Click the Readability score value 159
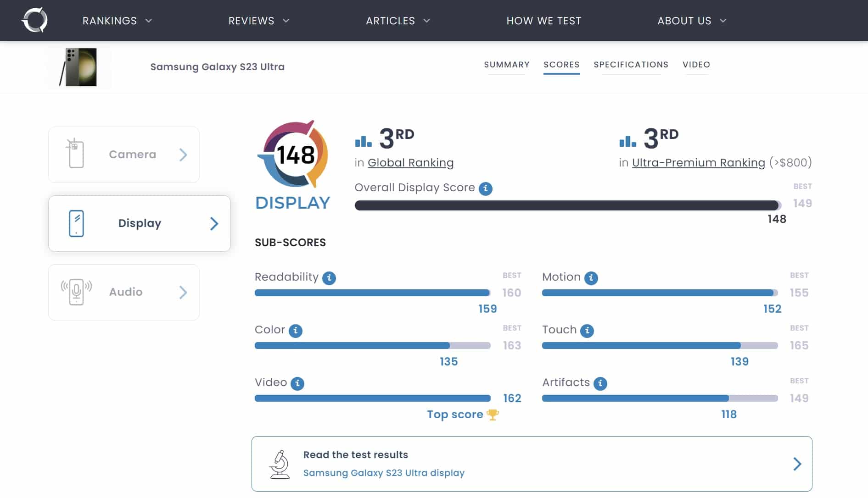Screen dimensions: 868x498 [487, 309]
